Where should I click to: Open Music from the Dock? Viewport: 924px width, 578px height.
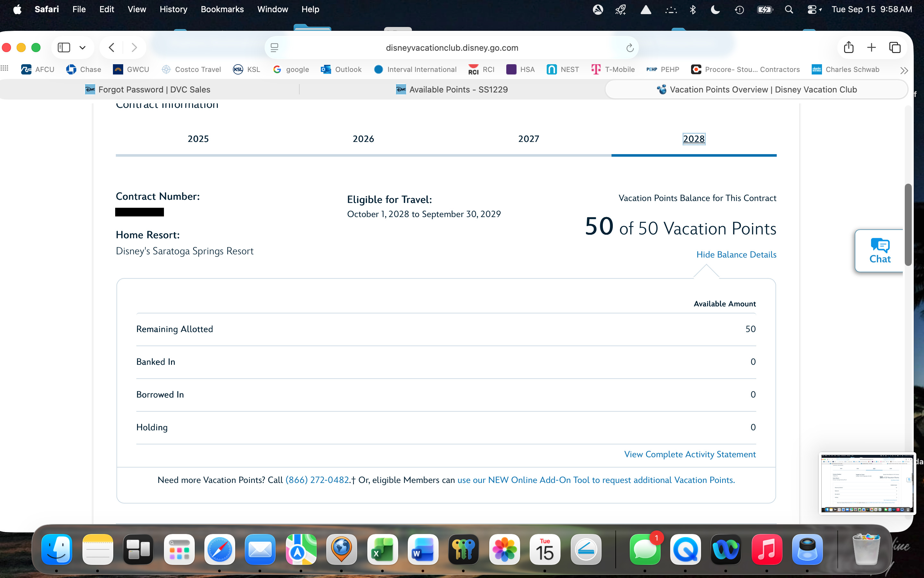[767, 550]
